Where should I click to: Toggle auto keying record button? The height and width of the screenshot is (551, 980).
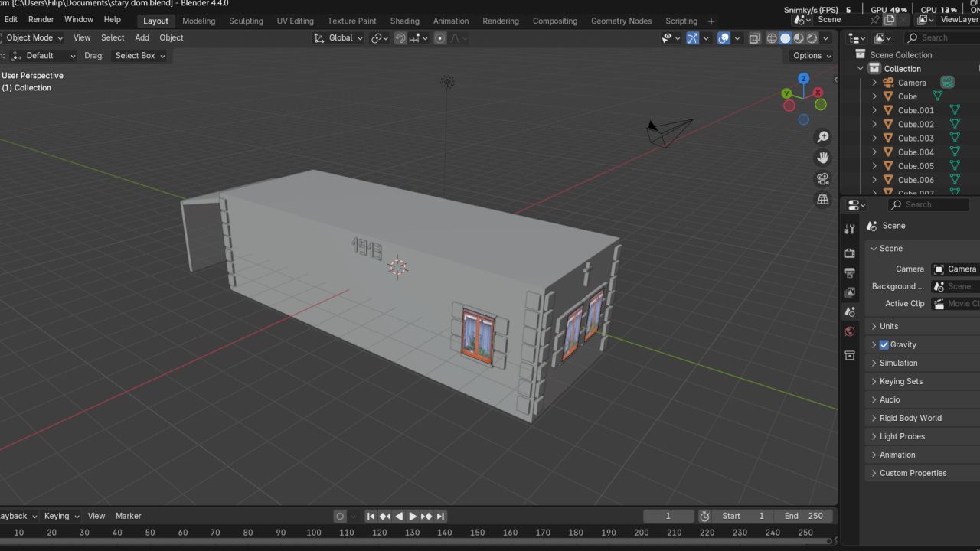[340, 516]
